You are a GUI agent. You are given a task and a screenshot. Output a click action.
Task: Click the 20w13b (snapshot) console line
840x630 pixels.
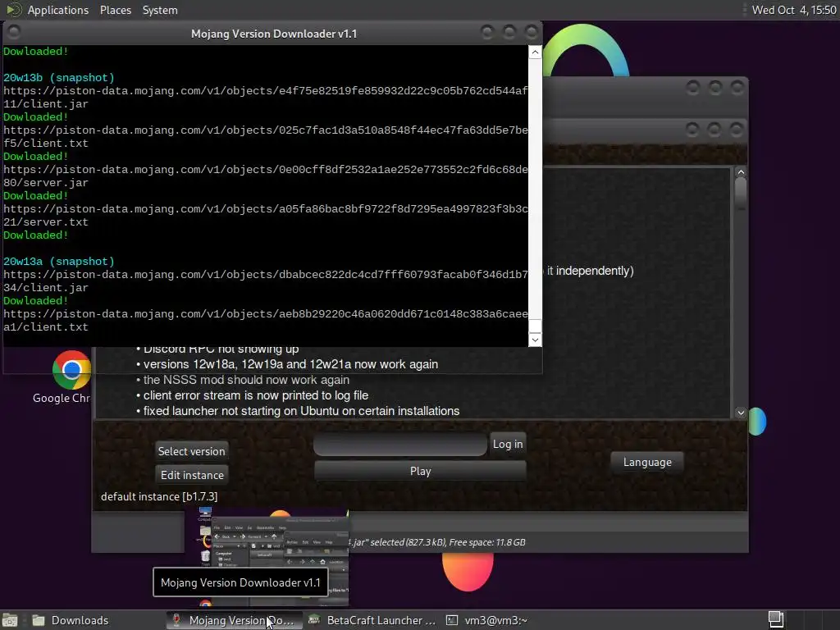59,78
